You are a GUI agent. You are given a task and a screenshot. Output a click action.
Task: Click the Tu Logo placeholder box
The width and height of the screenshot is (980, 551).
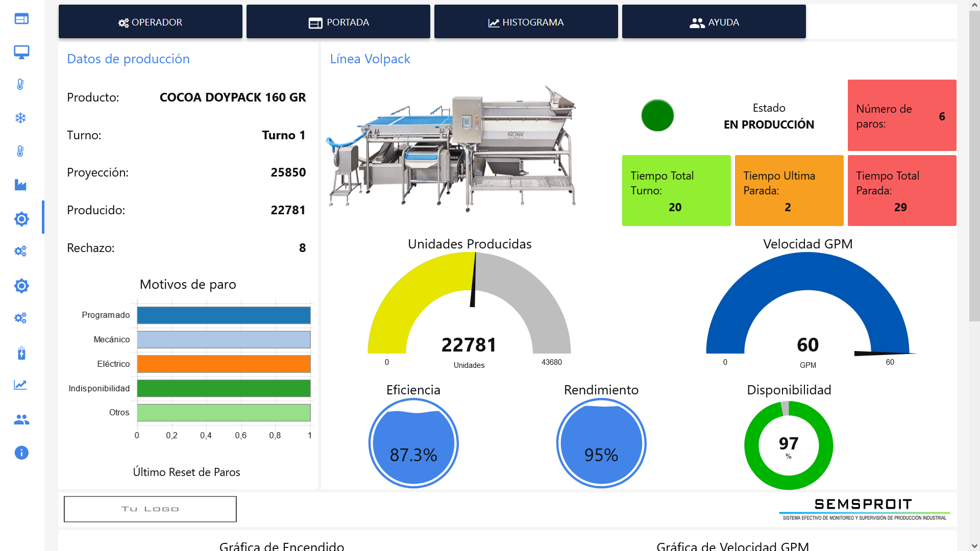(x=150, y=509)
